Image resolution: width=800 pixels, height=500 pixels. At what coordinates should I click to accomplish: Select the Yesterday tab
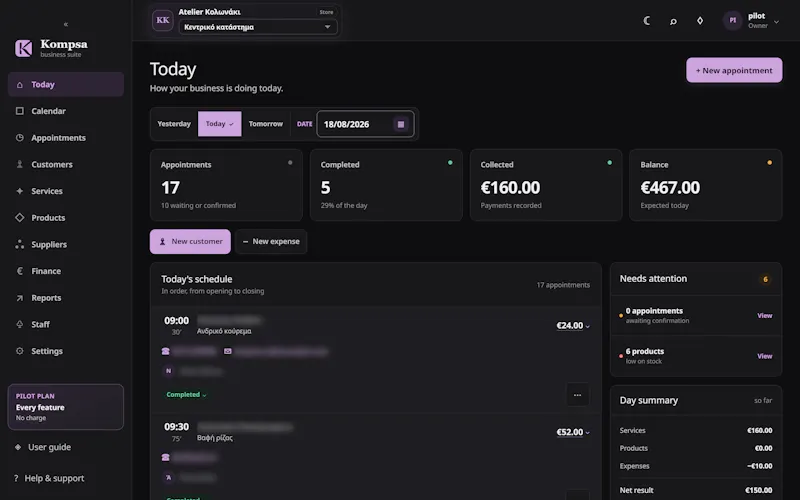[174, 124]
